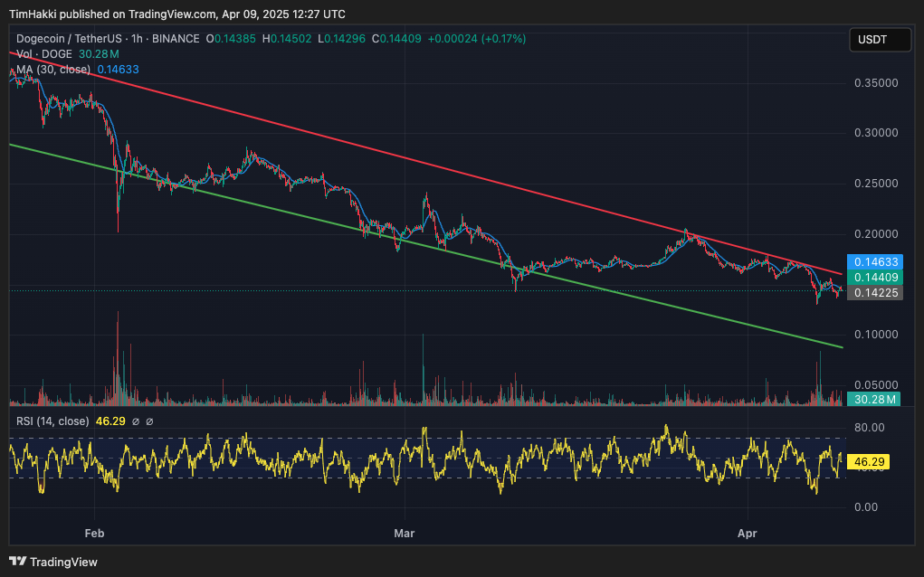Click the null-value icon right after RSI 46.29
Screen dimensions: 924x577
point(136,421)
